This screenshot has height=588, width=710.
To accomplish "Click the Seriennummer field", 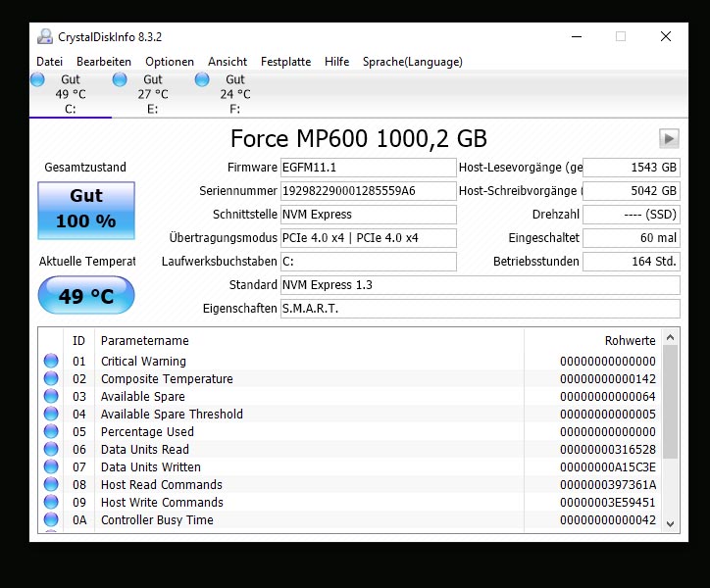I will pos(368,191).
